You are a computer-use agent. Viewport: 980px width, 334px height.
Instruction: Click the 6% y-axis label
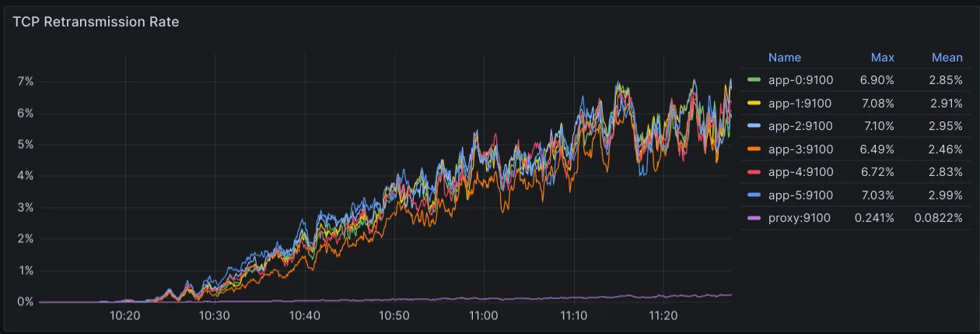(26, 113)
